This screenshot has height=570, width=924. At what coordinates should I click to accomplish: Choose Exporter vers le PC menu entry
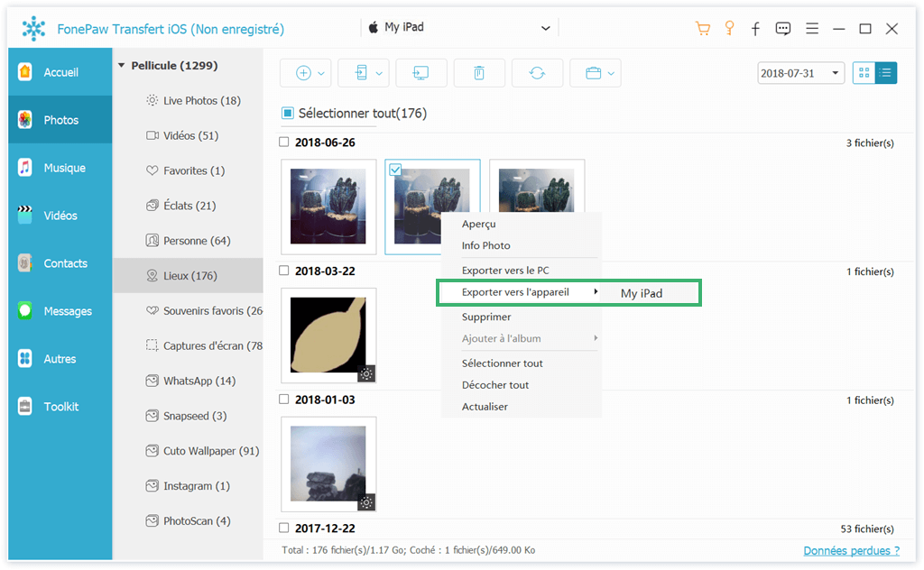click(x=505, y=271)
